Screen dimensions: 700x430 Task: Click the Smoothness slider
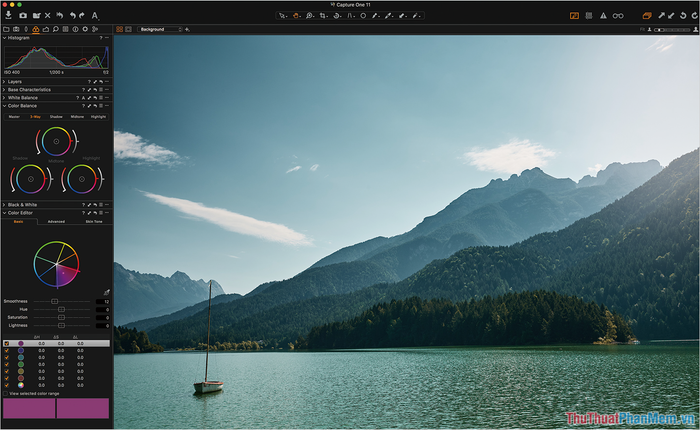[x=55, y=301]
